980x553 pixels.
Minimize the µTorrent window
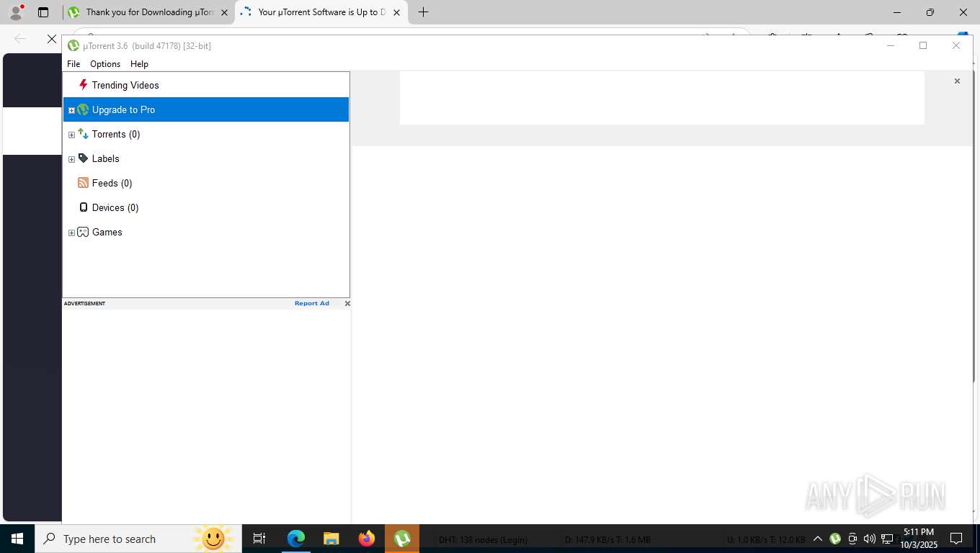click(x=890, y=45)
